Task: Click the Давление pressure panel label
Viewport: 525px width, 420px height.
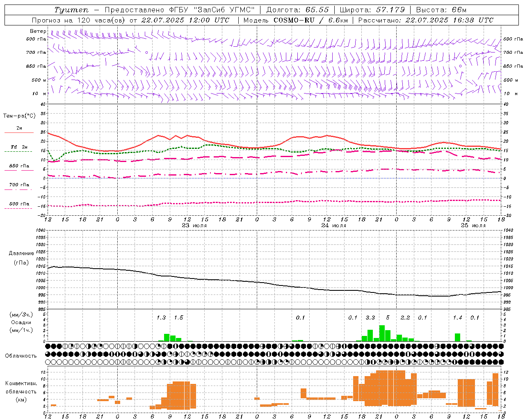Action: pos(21,253)
